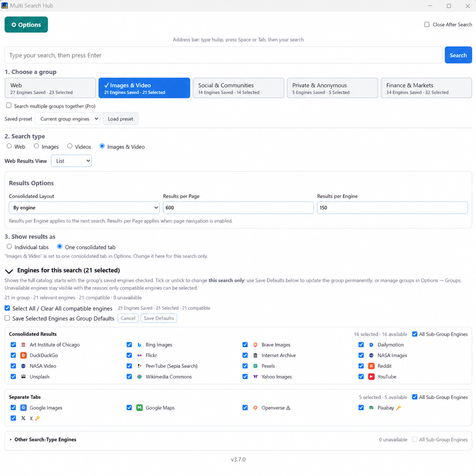This screenshot has height=476, width=476.
Task: Click the DuckDuckGo logo icon
Action: [x=24, y=355]
